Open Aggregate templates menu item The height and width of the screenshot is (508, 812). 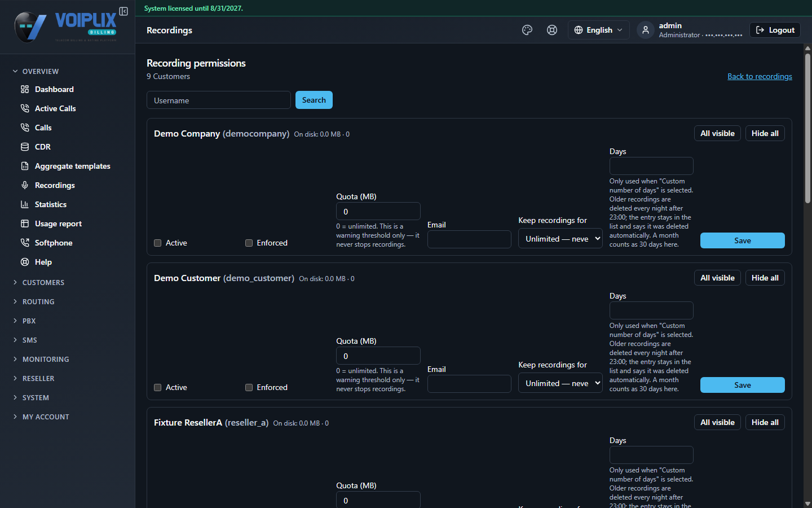point(72,166)
